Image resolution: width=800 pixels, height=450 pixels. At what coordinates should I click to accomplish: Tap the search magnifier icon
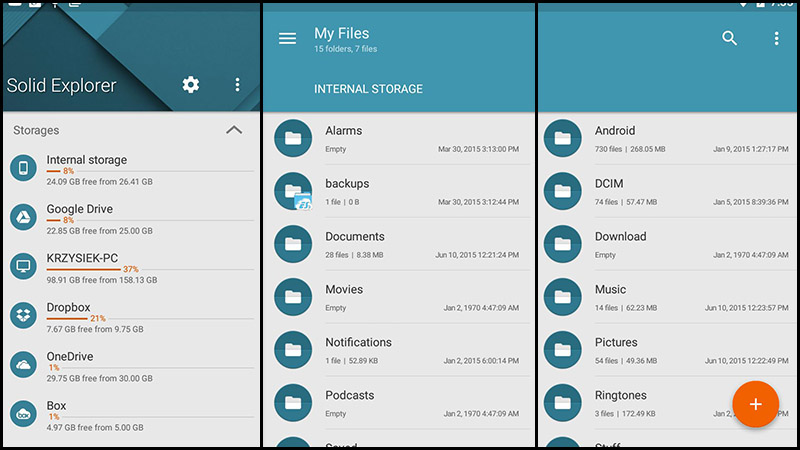[x=730, y=39]
